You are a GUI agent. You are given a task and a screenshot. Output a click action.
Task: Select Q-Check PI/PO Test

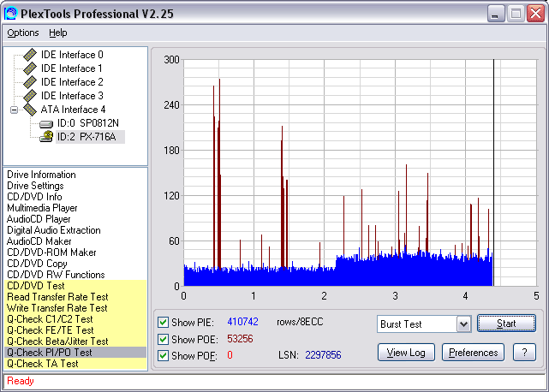tap(75, 353)
